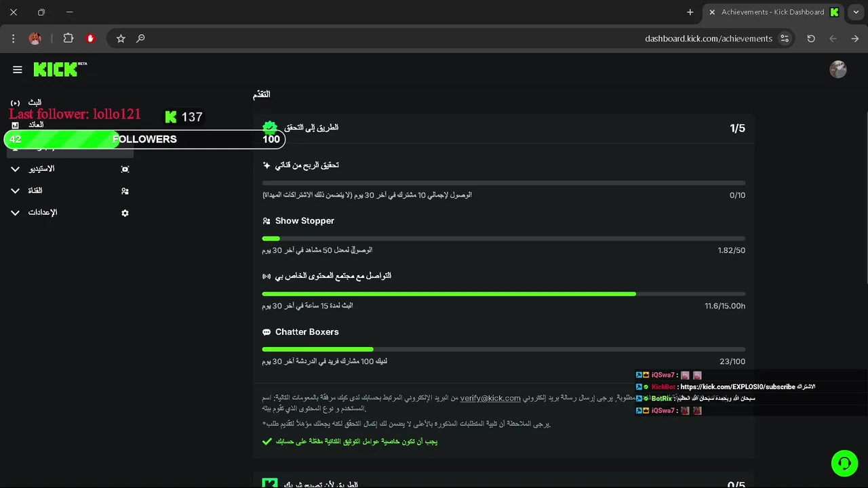
Task: Click the 15-hour streaming progress bar
Action: coord(504,294)
